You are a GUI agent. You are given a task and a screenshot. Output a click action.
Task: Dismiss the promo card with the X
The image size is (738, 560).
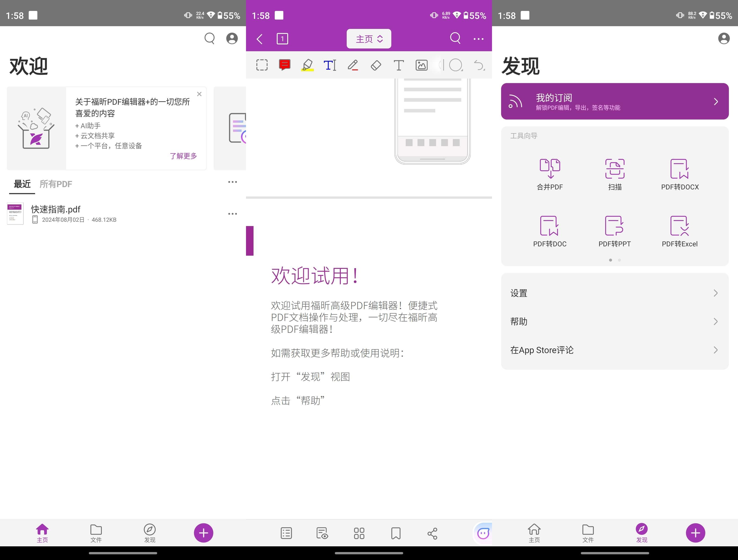pos(199,94)
